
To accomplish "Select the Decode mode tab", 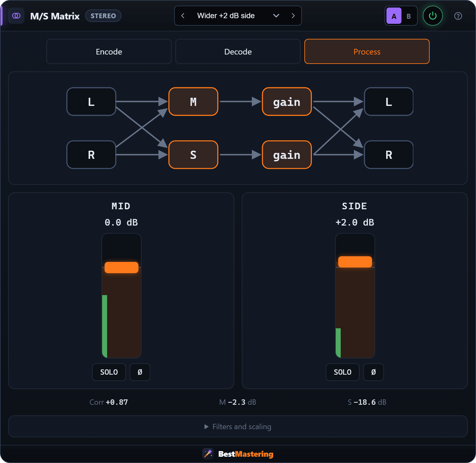I will click(x=238, y=51).
